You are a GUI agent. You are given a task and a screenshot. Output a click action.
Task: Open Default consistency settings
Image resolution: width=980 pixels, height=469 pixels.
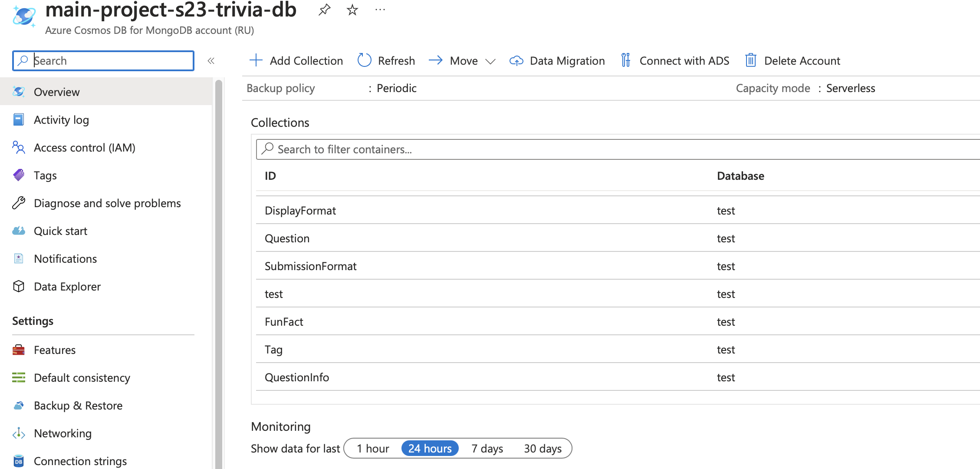pyautogui.click(x=106, y=378)
